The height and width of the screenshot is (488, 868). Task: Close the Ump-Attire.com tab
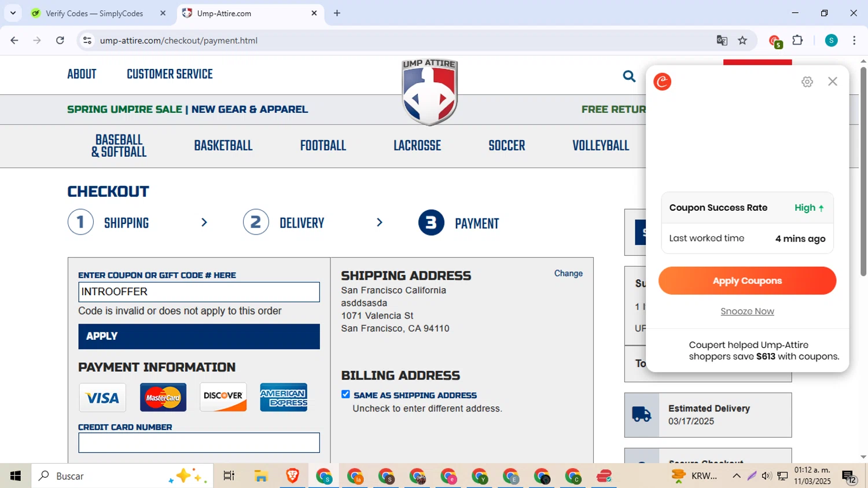point(314,13)
